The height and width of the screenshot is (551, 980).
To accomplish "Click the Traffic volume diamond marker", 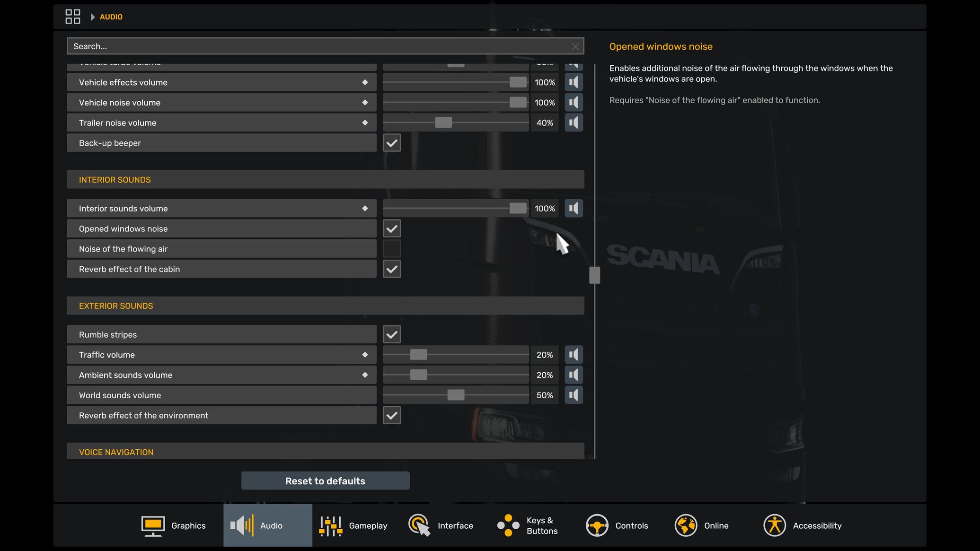I will (x=365, y=355).
